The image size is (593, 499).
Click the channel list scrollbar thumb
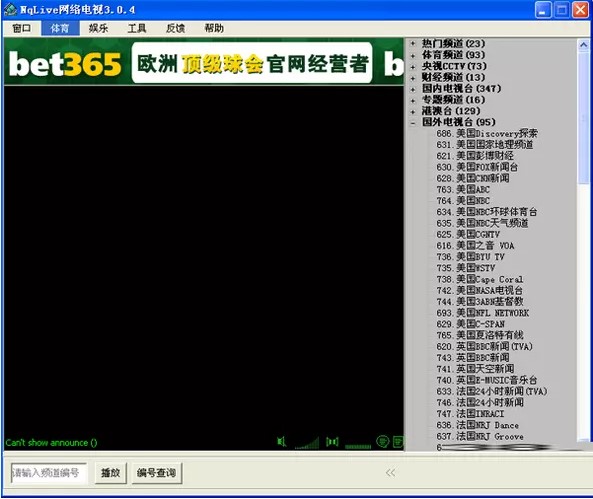[x=584, y=118]
